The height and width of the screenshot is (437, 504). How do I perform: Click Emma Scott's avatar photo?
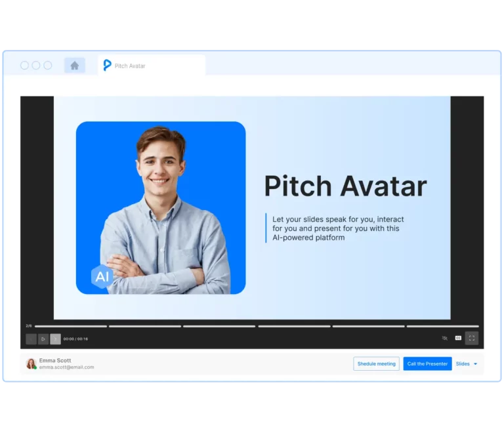(x=31, y=364)
